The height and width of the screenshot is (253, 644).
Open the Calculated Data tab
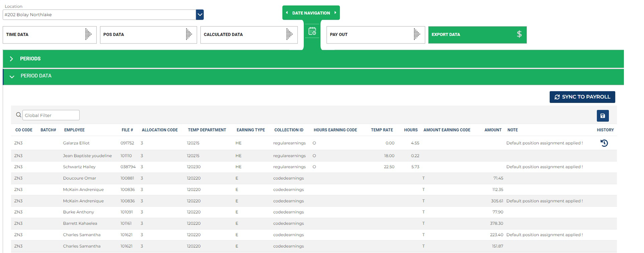(249, 34)
